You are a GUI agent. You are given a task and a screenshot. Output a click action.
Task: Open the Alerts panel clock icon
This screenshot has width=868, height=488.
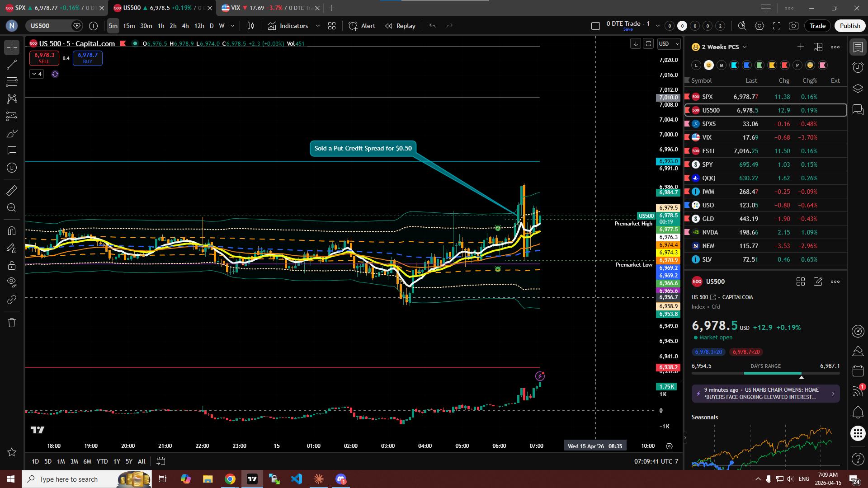[858, 68]
